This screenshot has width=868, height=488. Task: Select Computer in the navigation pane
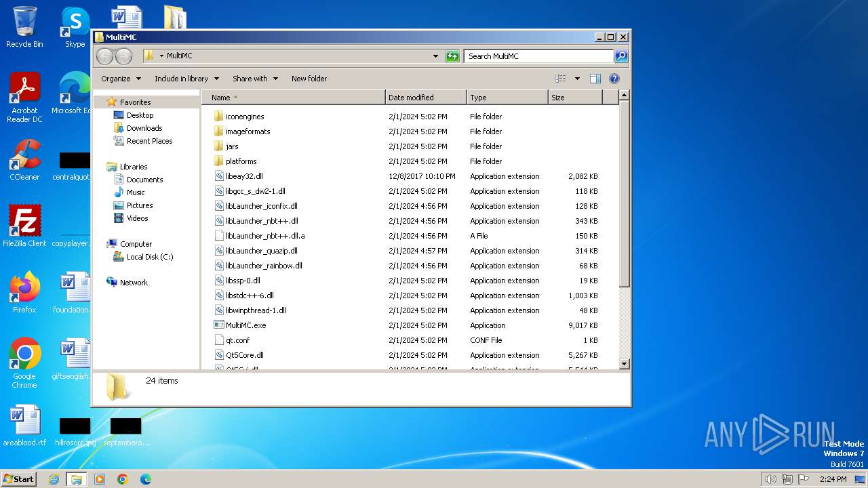[x=136, y=244]
